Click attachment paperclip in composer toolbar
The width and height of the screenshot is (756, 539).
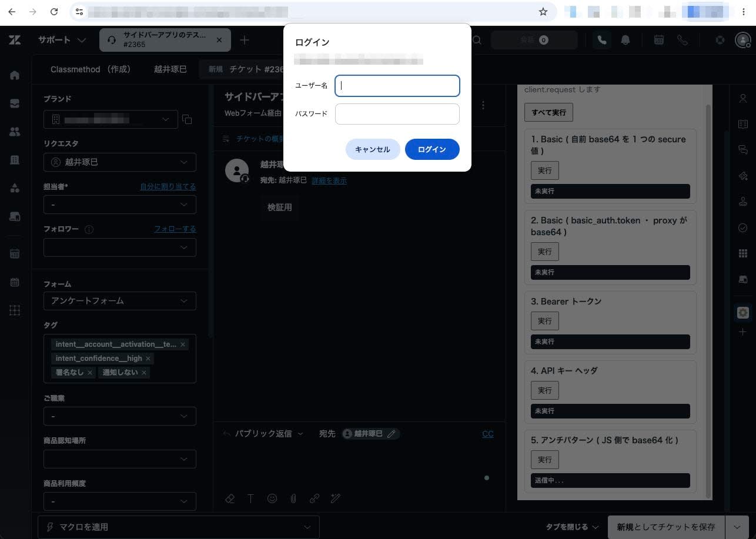tap(293, 498)
